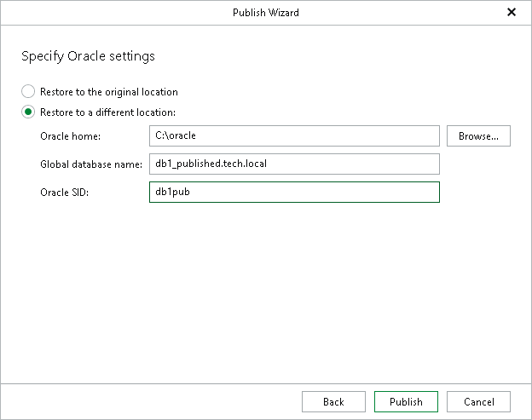
Task: Click the "Oracle SID:" label
Action: coord(64,192)
